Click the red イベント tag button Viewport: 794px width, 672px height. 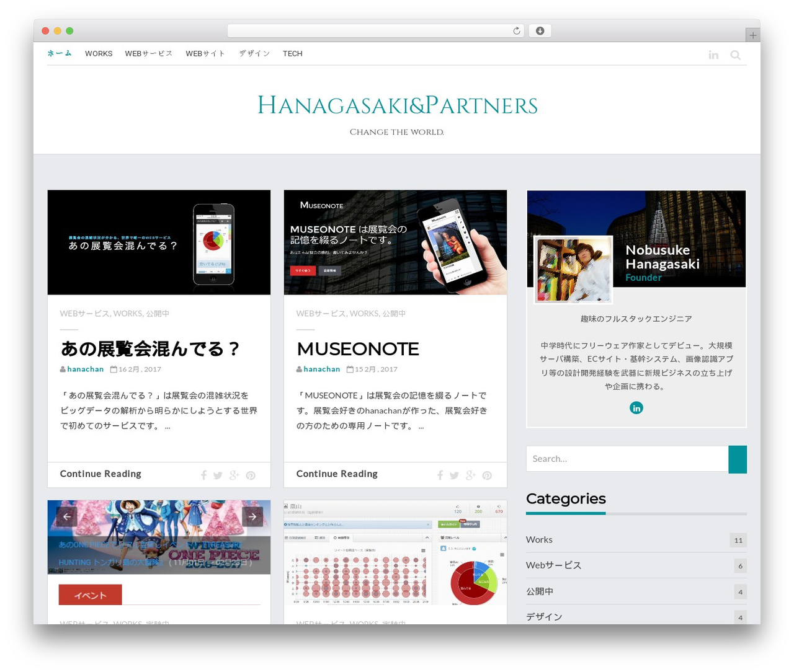click(x=91, y=595)
